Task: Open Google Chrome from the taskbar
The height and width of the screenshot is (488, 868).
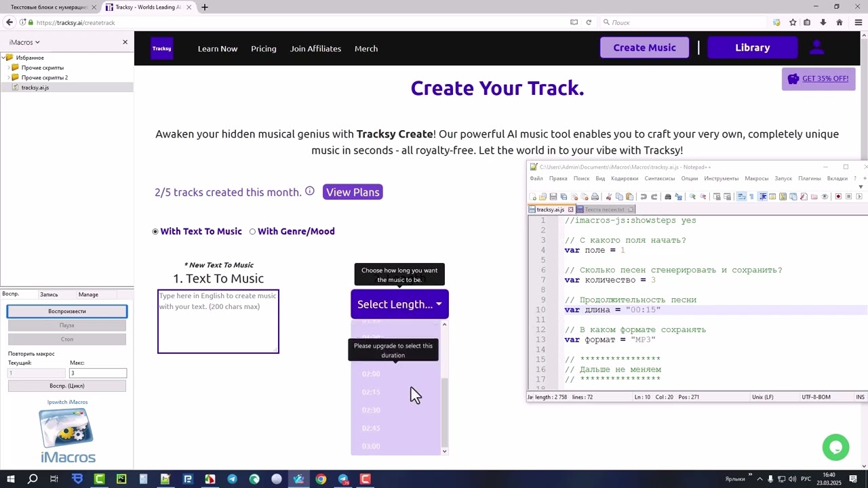Action: pyautogui.click(x=321, y=479)
